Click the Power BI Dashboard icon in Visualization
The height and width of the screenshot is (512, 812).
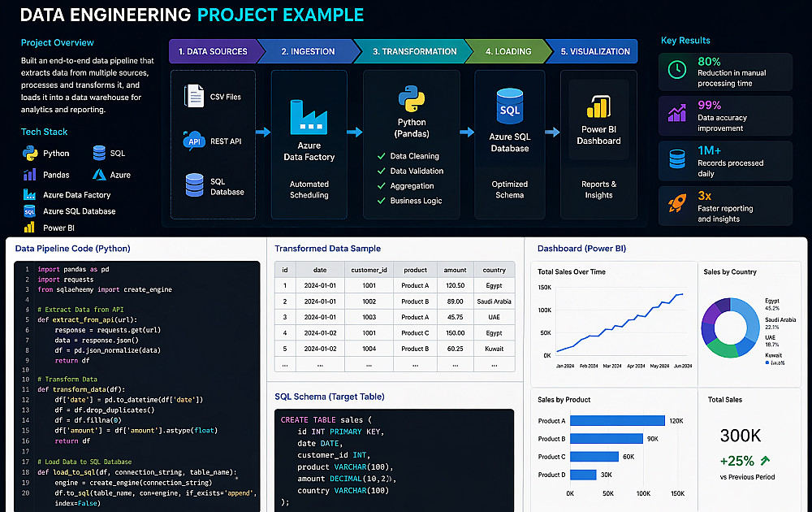tap(598, 106)
